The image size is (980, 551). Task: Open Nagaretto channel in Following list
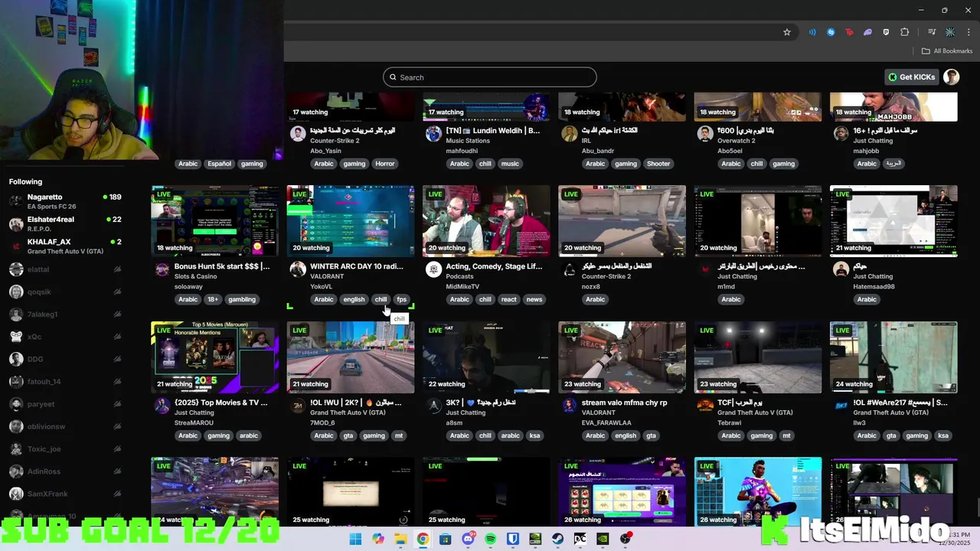pos(65,201)
